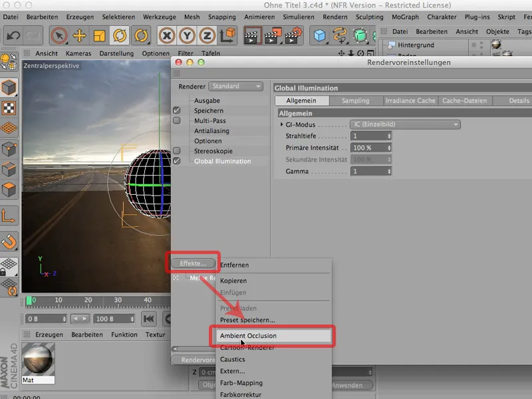Image resolution: width=532 pixels, height=399 pixels.
Task: Switch to the Sampling tab
Action: 356,101
